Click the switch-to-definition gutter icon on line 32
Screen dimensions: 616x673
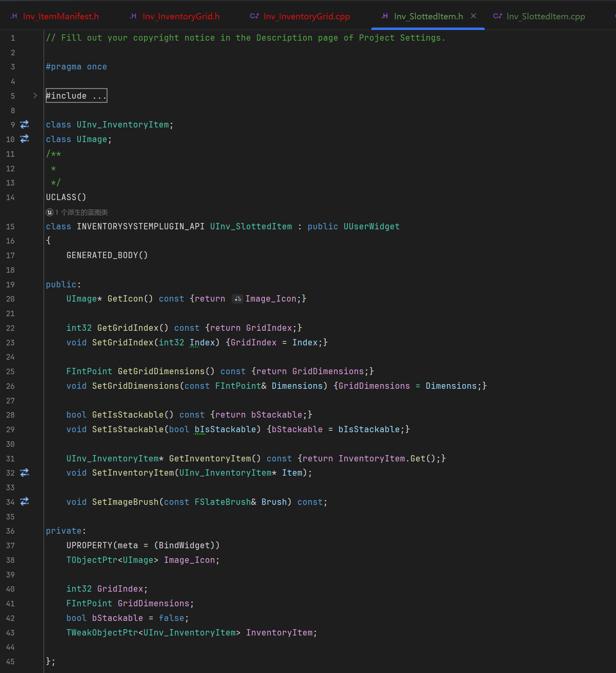tap(24, 472)
